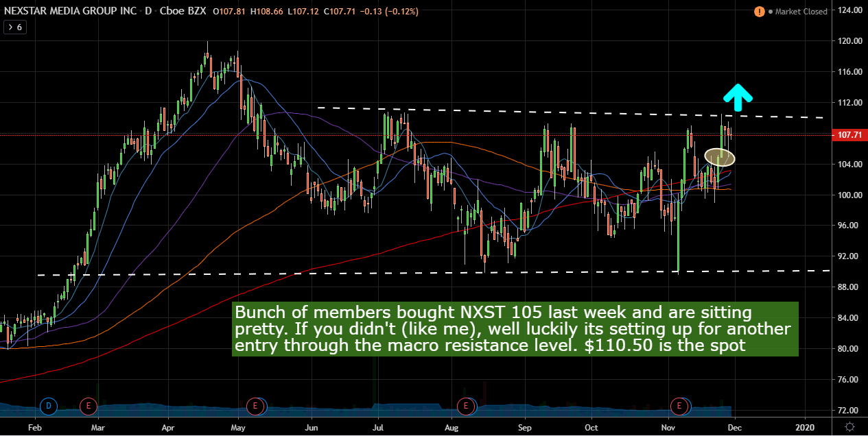The image size is (868, 436).
Task: Click the Aug label on time axis
Action: point(451,426)
